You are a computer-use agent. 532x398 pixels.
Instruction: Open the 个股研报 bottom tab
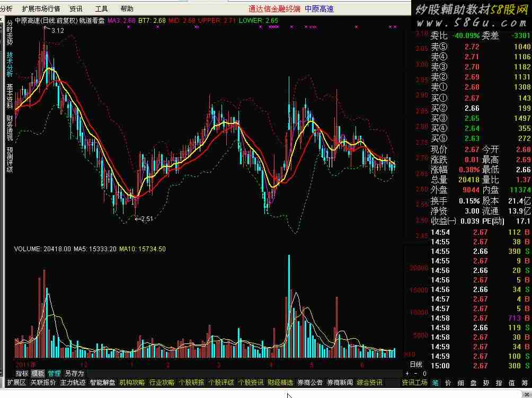(191, 383)
